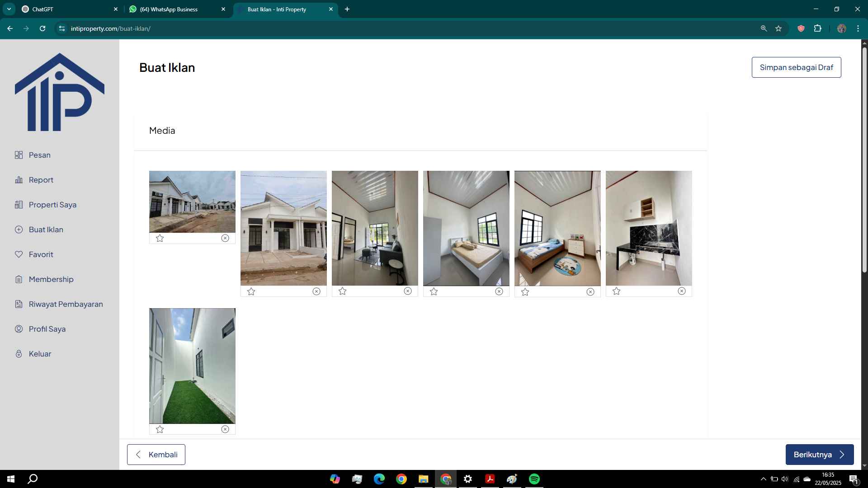Open the Extensions puzzle icon
Image resolution: width=868 pixels, height=488 pixels.
817,28
